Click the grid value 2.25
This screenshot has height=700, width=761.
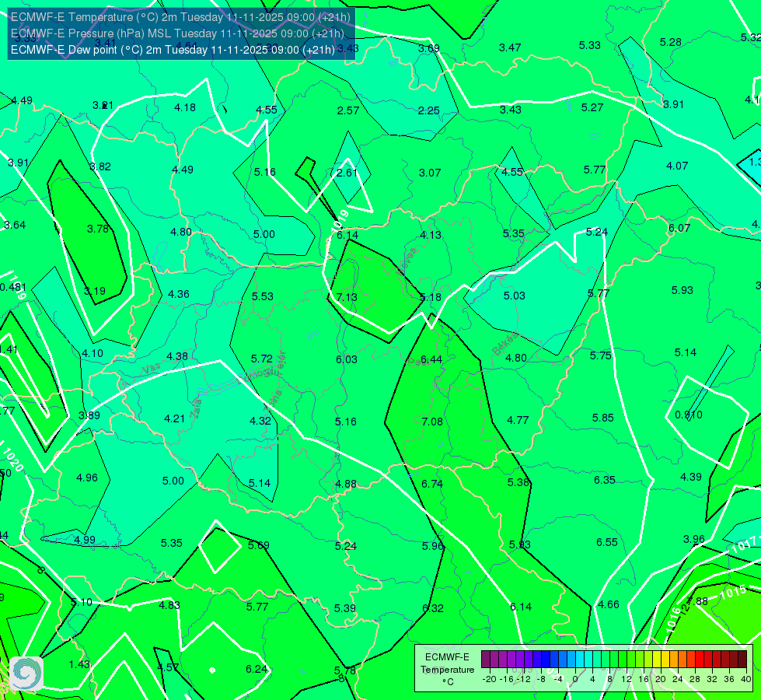tap(429, 110)
